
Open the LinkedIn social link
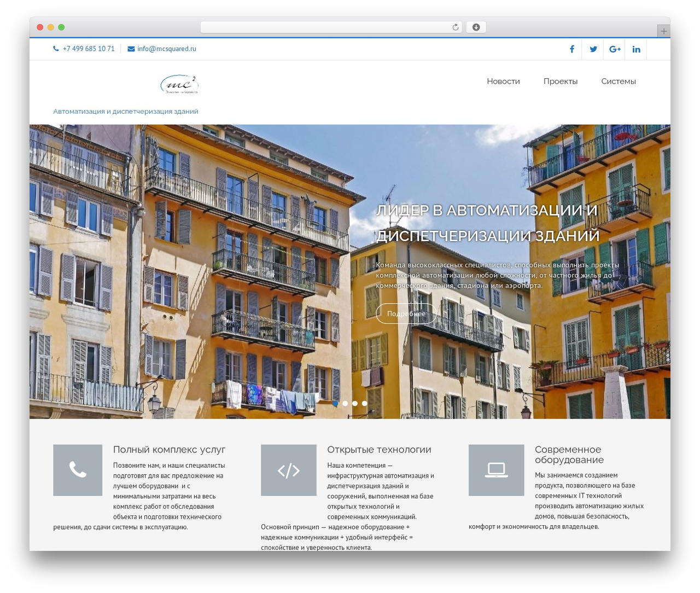[x=636, y=49]
